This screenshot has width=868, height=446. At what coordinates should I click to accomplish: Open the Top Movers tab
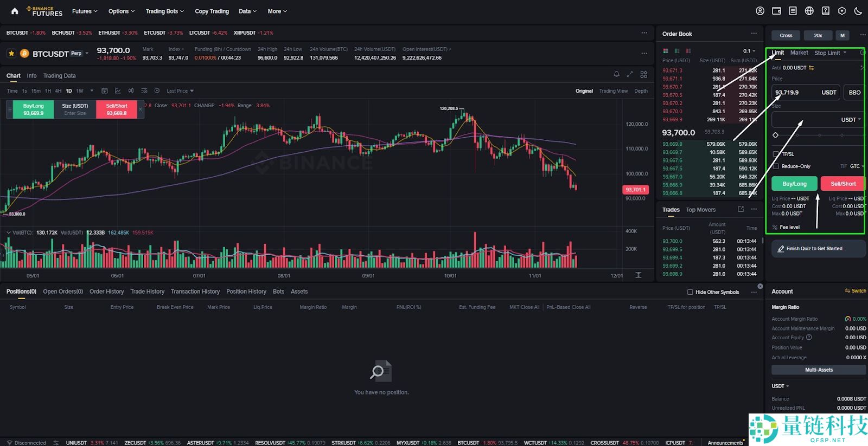pos(700,210)
